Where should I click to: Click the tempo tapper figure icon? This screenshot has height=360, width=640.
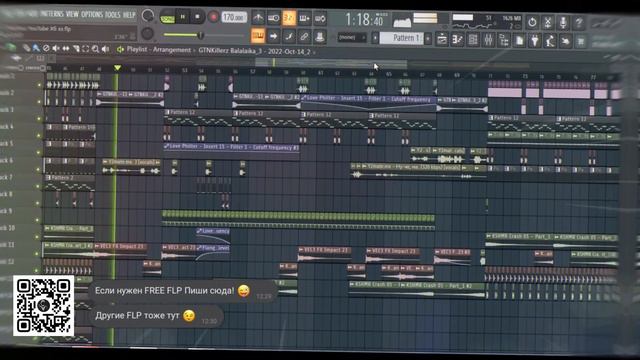point(550,40)
